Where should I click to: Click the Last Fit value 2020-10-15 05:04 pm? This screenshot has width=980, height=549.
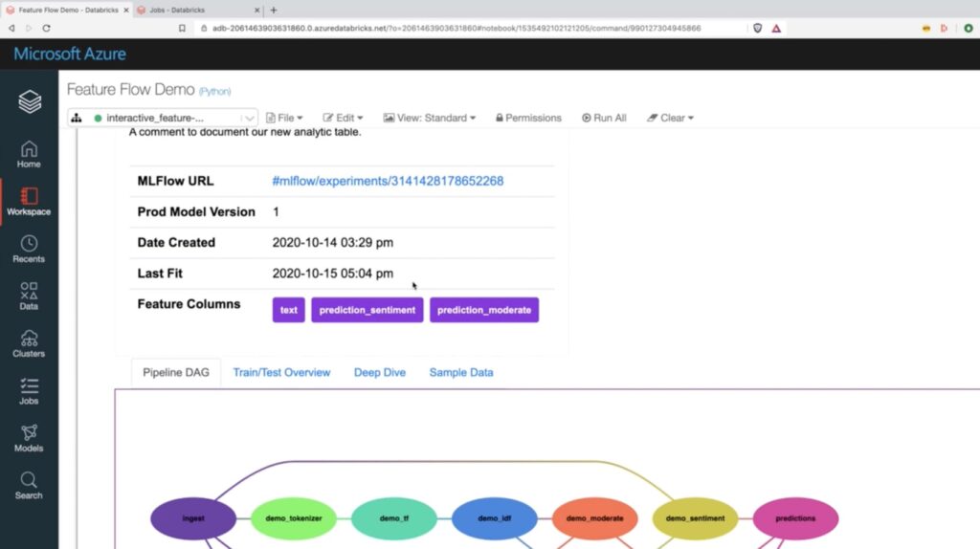coord(332,274)
